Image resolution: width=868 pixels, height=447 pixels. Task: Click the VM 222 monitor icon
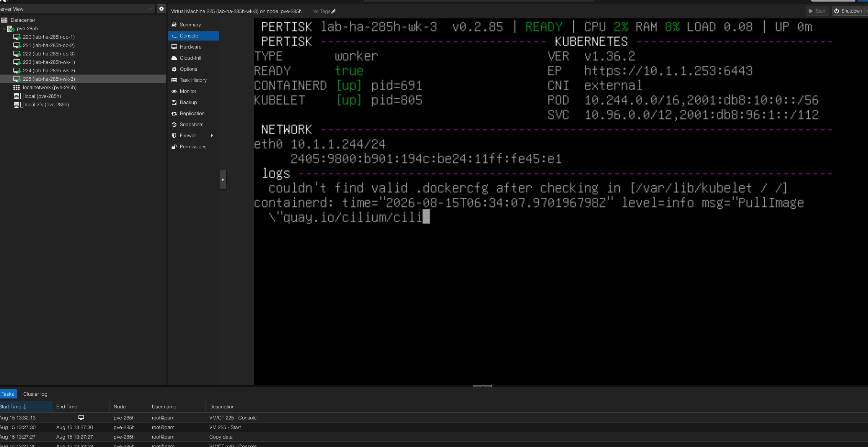pos(17,54)
